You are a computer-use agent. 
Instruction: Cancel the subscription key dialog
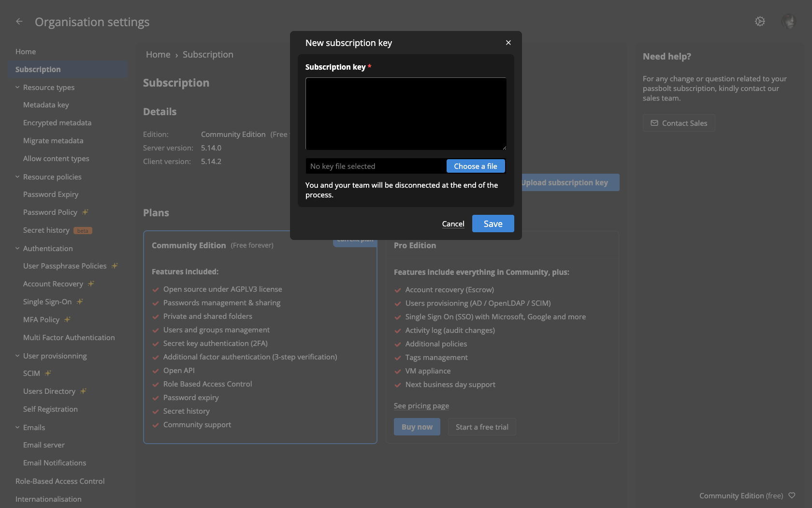(x=453, y=224)
